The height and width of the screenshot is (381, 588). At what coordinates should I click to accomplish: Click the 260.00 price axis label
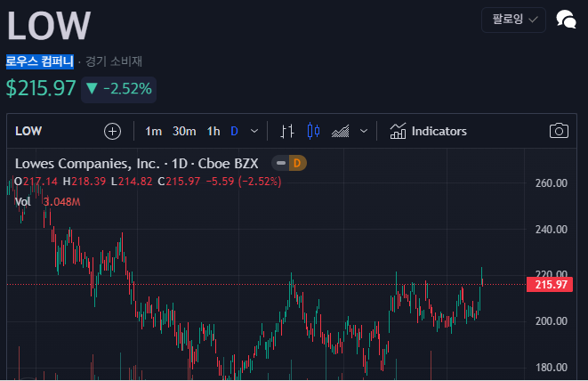click(x=552, y=183)
